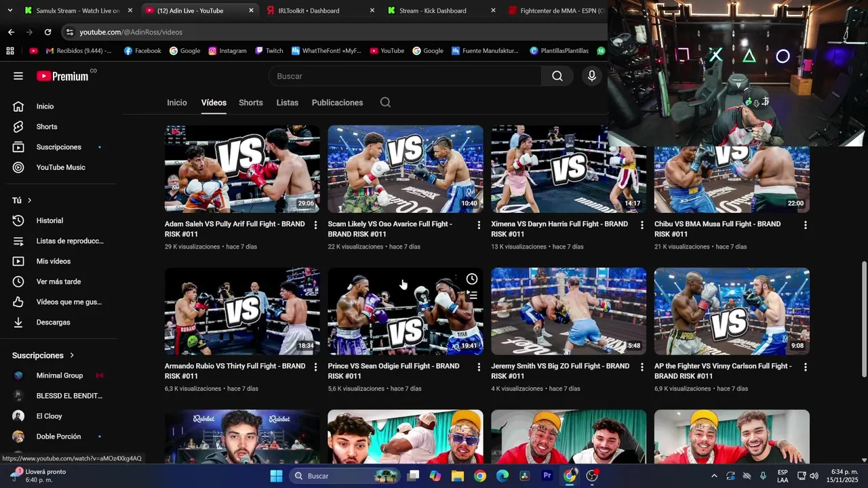The width and height of the screenshot is (868, 488).
Task: Open Adobe Premiere Pro from taskbar
Action: pos(547,476)
